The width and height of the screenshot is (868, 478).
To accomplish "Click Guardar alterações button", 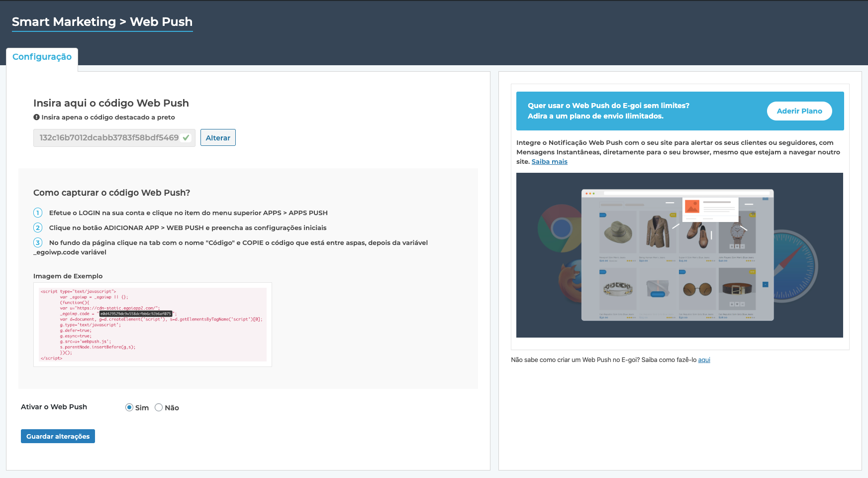I will click(58, 436).
